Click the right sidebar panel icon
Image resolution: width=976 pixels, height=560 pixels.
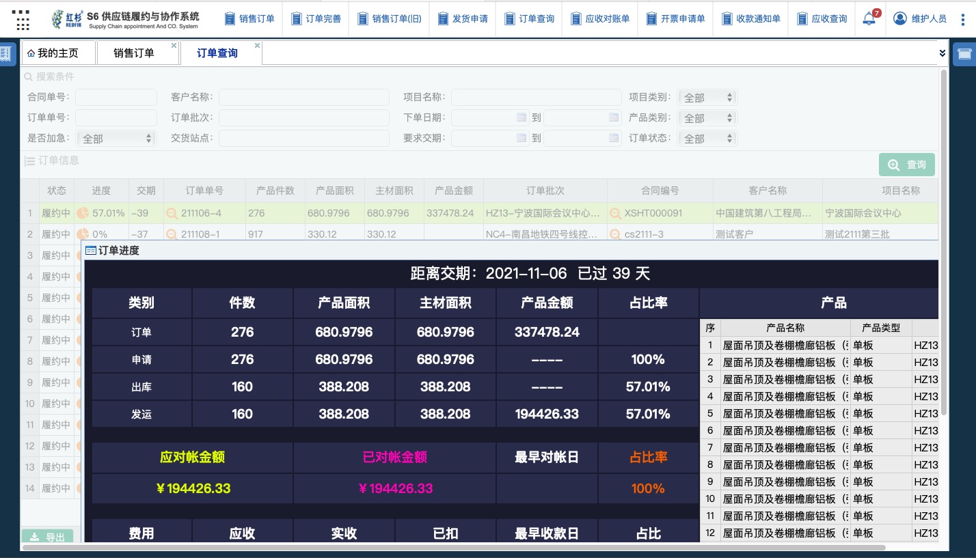(x=964, y=54)
